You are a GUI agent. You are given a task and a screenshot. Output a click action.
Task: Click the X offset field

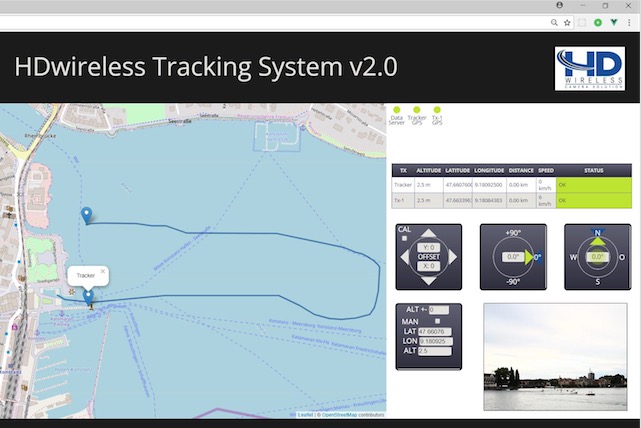(428, 266)
